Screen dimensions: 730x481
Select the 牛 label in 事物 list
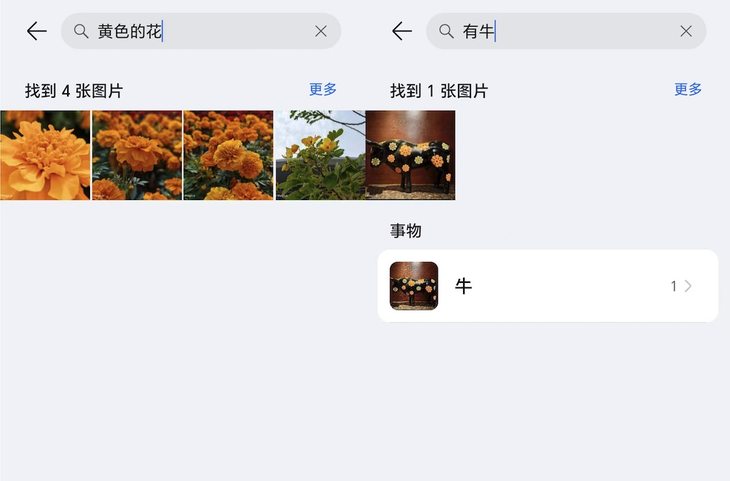click(463, 286)
